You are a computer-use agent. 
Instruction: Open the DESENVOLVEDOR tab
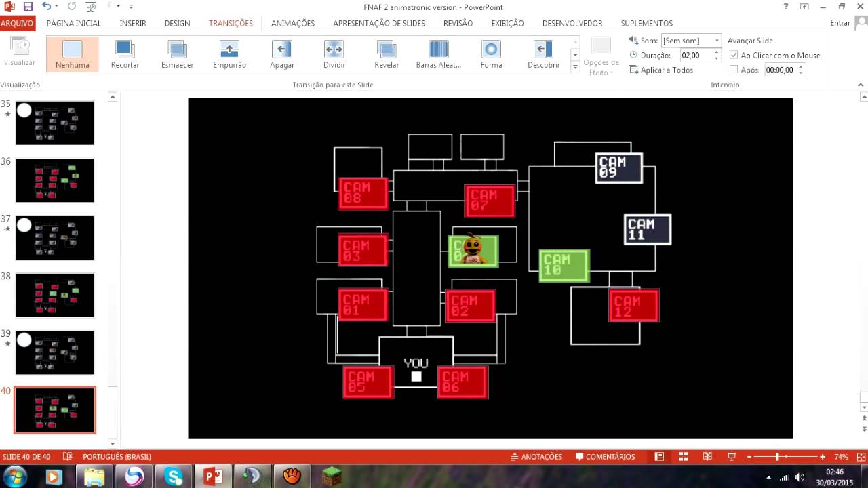coord(572,23)
